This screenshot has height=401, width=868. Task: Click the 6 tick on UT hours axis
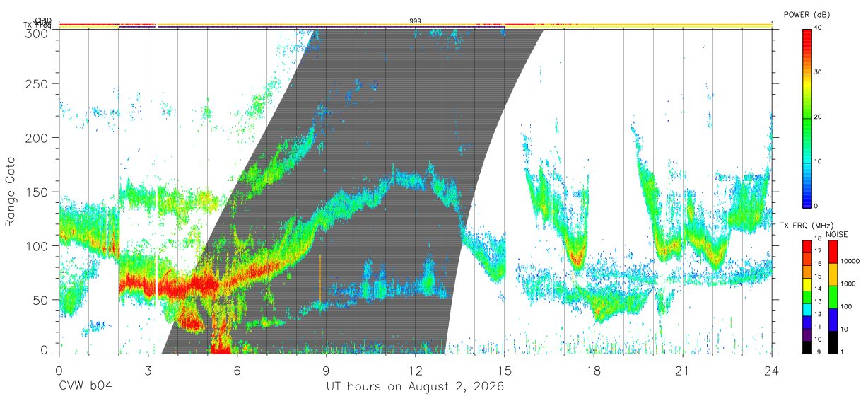pos(237,371)
